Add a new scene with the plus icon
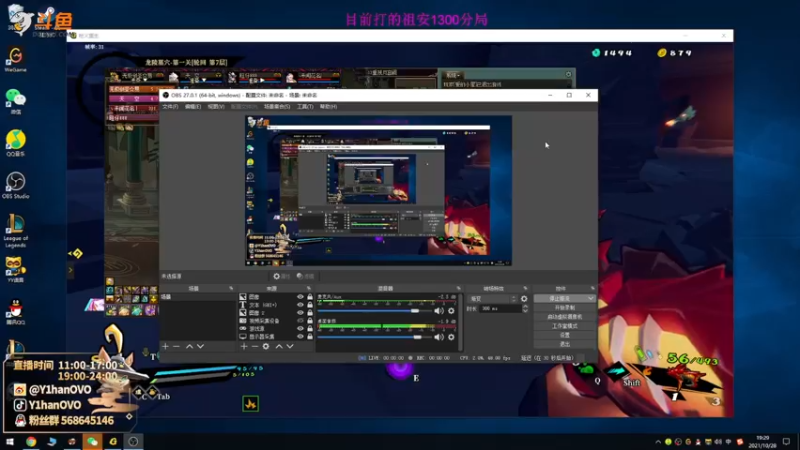This screenshot has width=800, height=450. coord(165,346)
